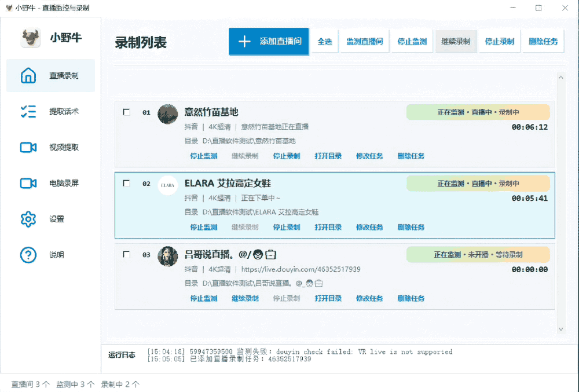Click the scrollbar down arrow in the list
Viewport: 579px width, 392px height.
pos(561,329)
